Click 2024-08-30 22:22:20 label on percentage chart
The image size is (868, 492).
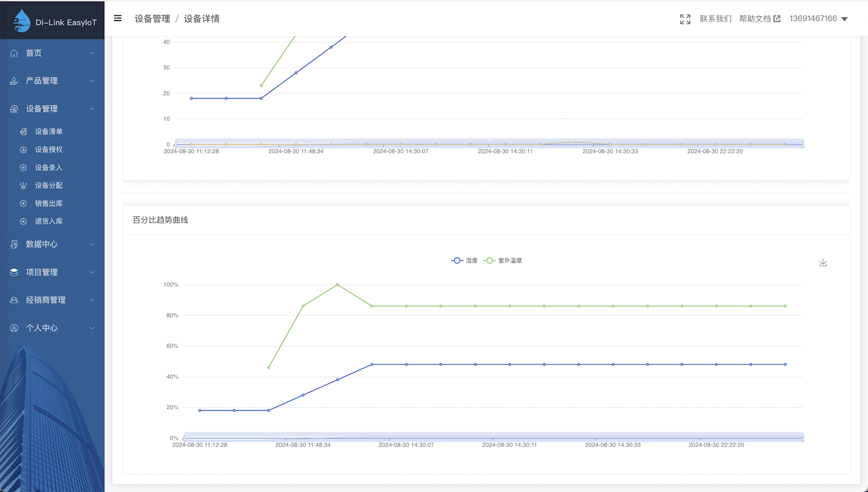tap(716, 445)
